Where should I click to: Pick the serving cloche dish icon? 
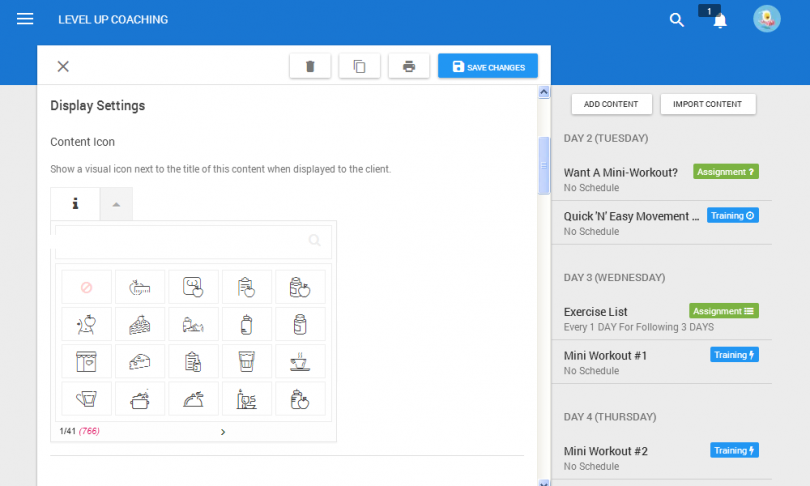pos(193,399)
